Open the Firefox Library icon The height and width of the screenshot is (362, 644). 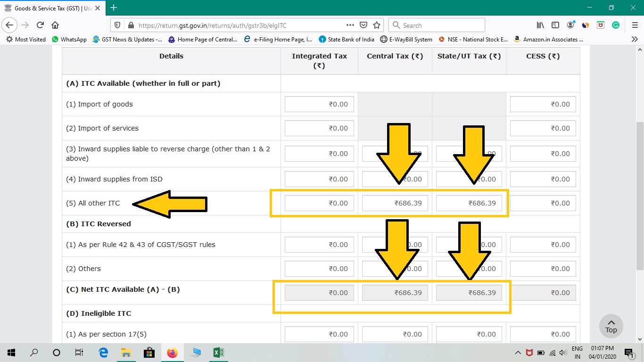pyautogui.click(x=540, y=25)
